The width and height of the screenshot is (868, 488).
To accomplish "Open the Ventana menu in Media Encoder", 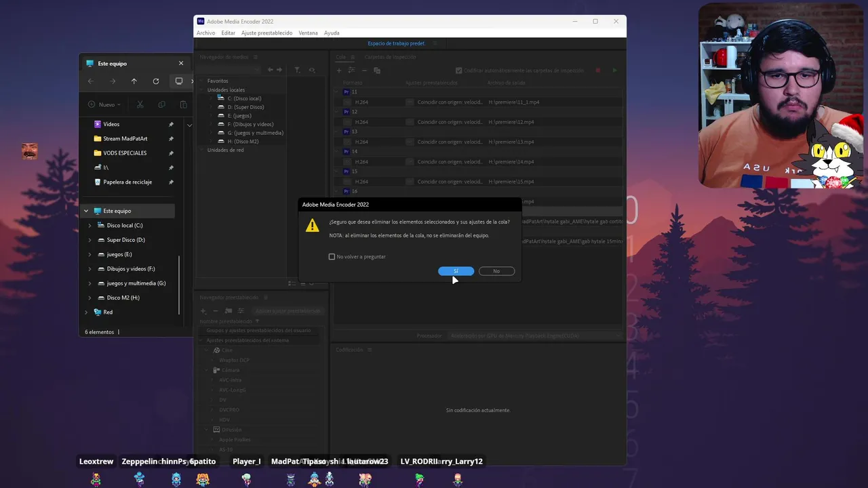I will 308,33.
